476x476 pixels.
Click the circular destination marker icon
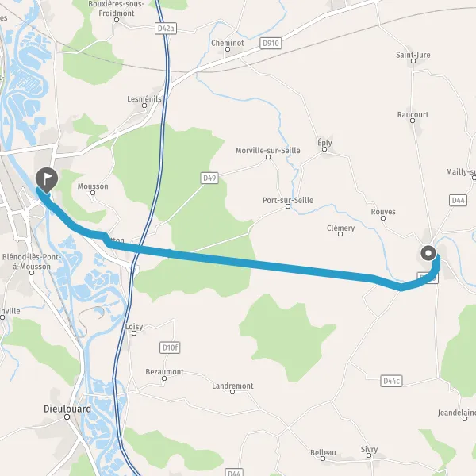pyautogui.click(x=428, y=253)
